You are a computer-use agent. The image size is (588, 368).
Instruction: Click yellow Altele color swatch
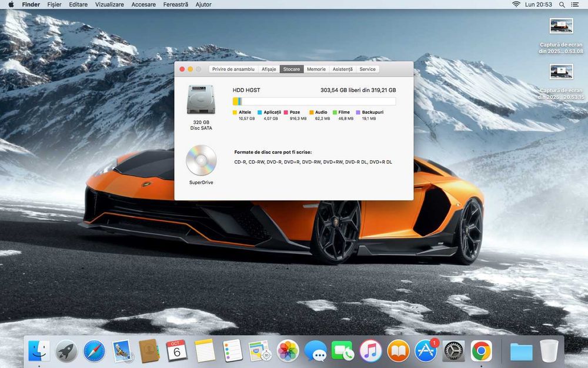[235, 112]
